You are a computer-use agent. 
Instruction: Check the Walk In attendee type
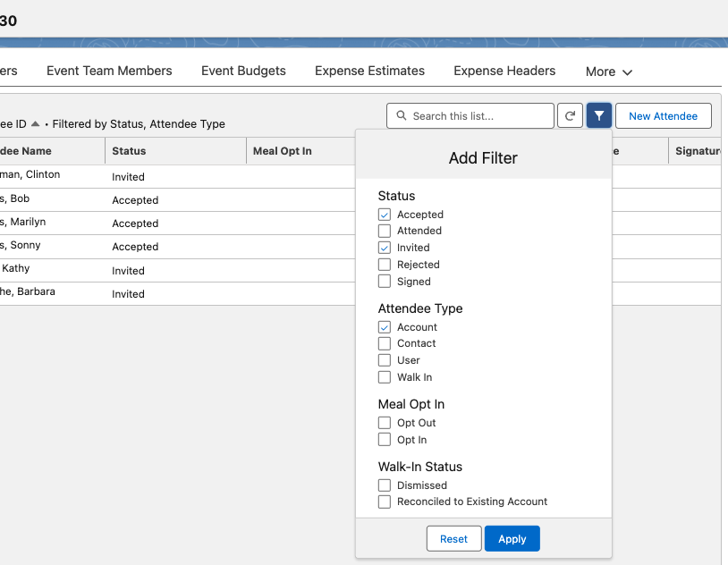pos(385,377)
